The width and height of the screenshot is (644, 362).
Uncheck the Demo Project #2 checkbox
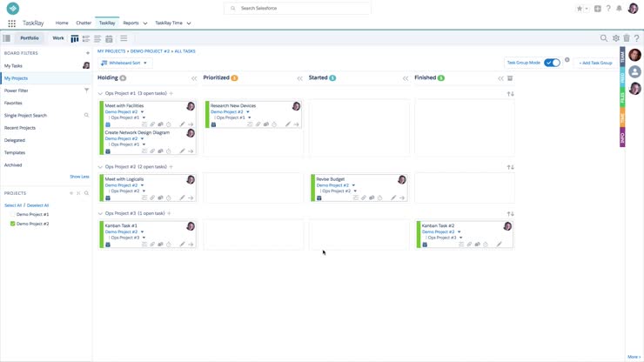tap(12, 224)
